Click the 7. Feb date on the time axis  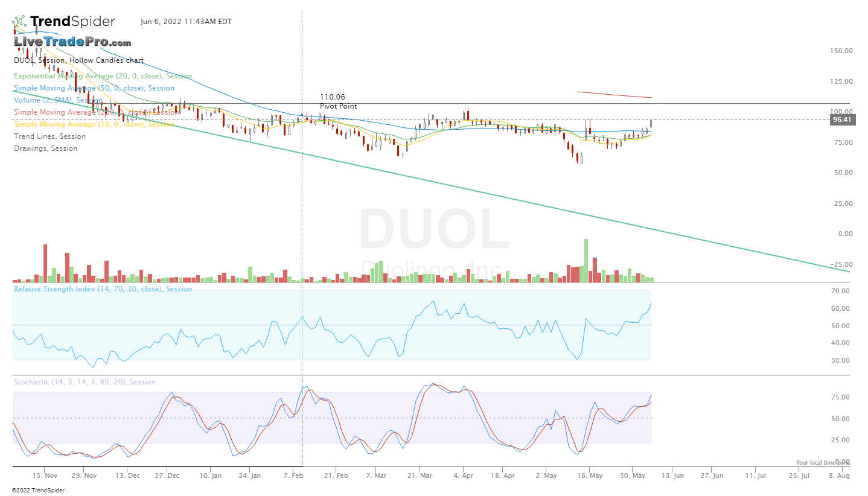(x=293, y=475)
